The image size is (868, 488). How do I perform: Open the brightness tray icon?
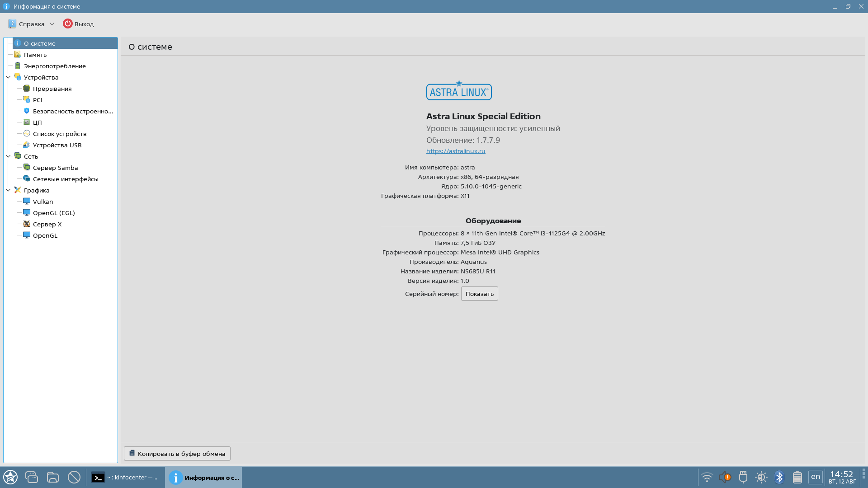(x=761, y=477)
